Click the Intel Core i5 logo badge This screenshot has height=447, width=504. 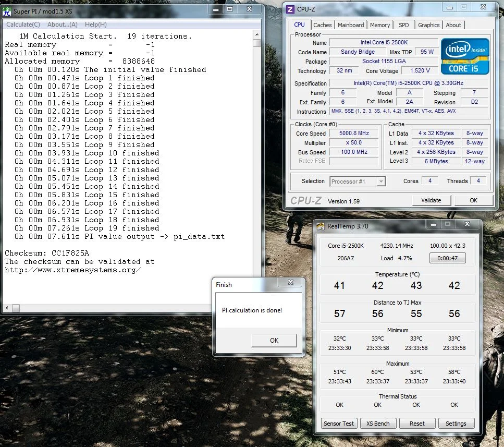(x=464, y=56)
